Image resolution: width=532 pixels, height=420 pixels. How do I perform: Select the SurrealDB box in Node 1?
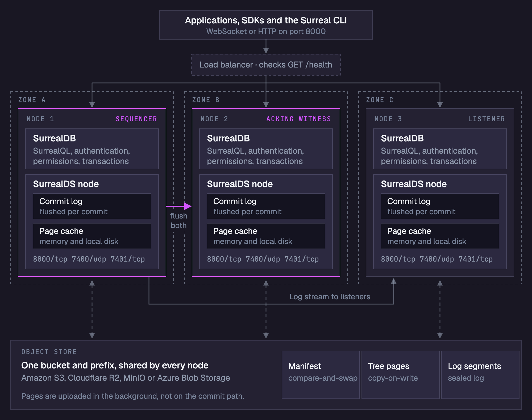[x=92, y=149]
